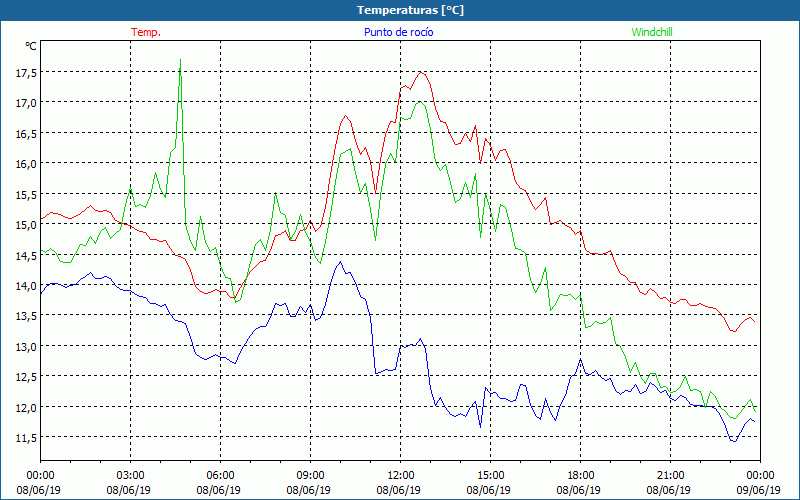The image size is (800, 500).
Task: Click the 15:00 time axis label
Action: 490,475
